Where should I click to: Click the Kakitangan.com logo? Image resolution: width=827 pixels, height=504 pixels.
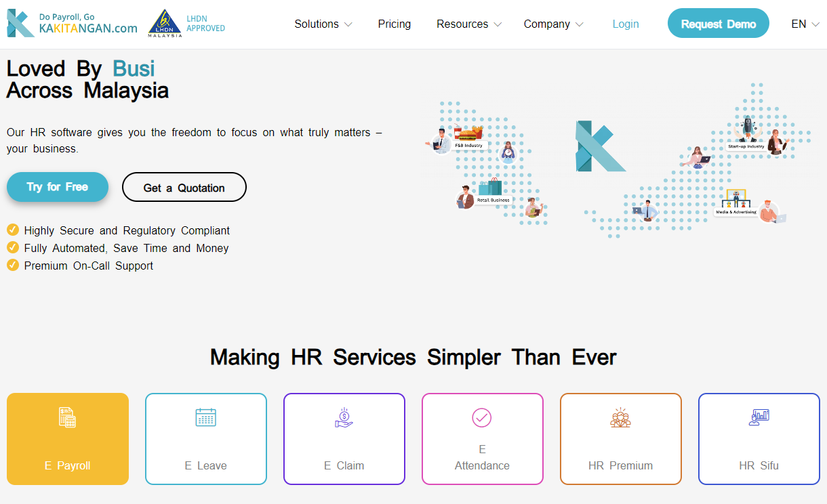pos(72,23)
